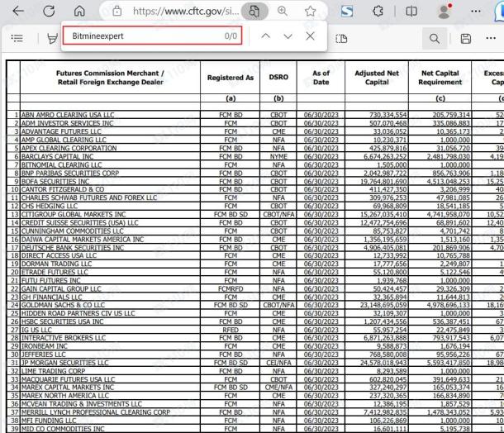The image size is (504, 433).
Task: Select the Adjusted Net Capital header
Action: click(x=377, y=78)
